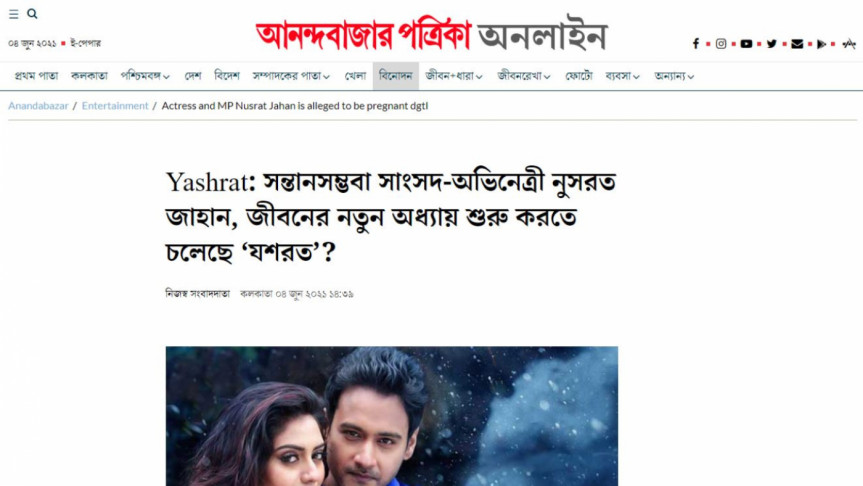The height and width of the screenshot is (486, 863).
Task: Click the last header social icon
Action: [849, 43]
